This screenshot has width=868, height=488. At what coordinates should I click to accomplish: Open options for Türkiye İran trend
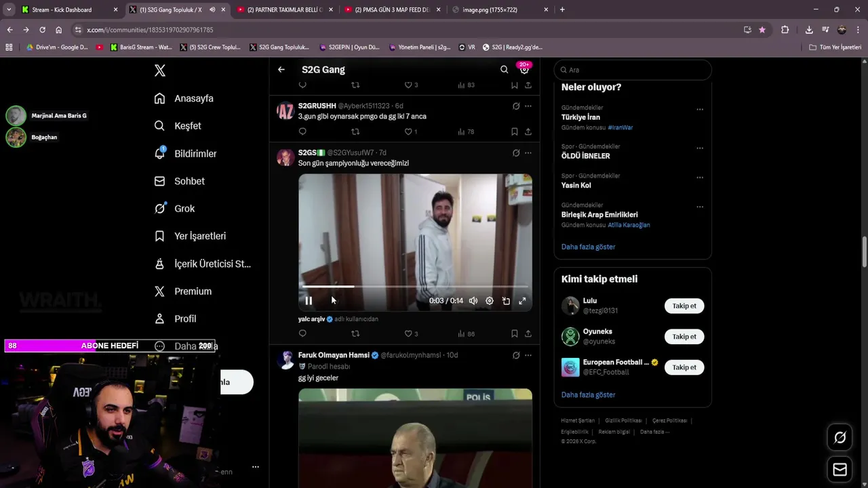point(700,109)
